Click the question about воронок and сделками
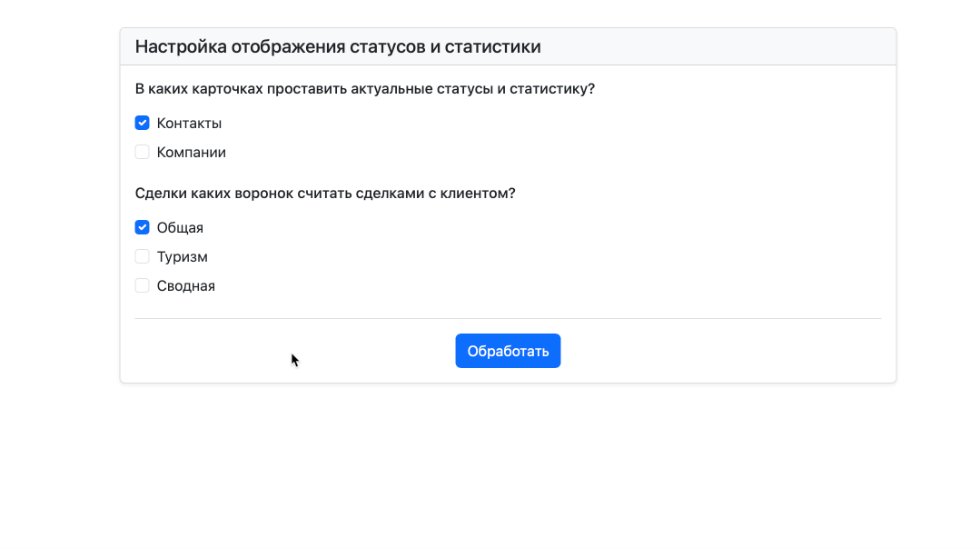Viewport: 980px width, 548px height. tap(324, 194)
